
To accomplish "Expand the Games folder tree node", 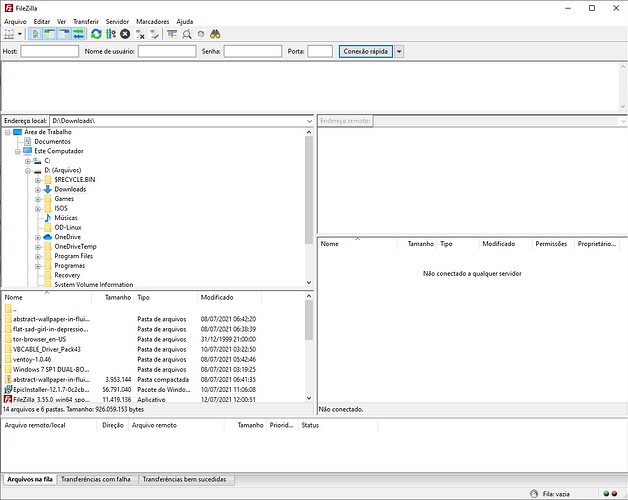I will point(37,199).
